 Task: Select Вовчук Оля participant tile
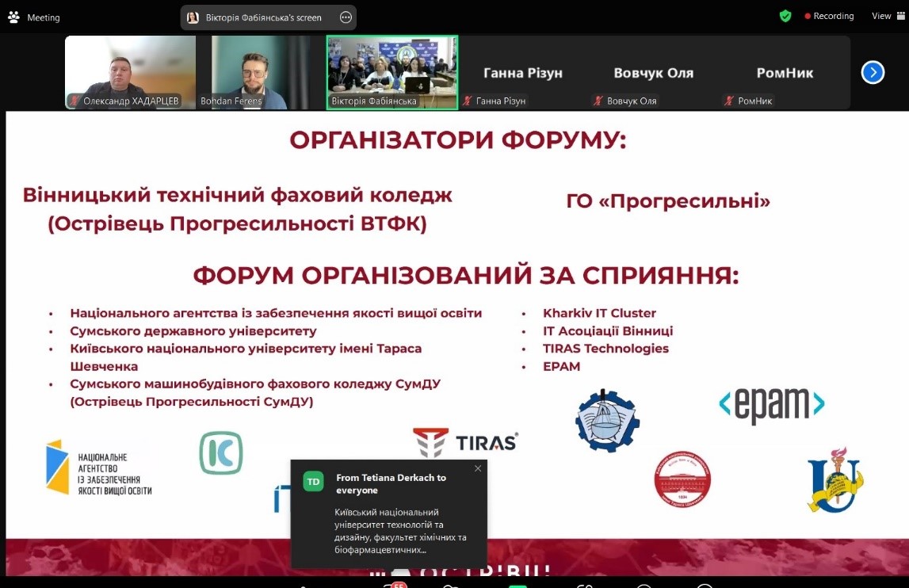654,72
